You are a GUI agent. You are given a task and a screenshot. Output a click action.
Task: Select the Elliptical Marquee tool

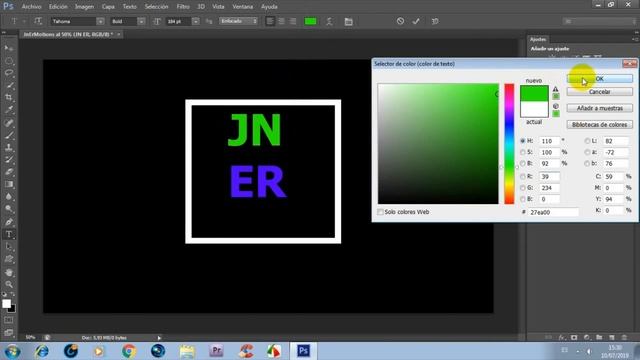click(x=9, y=61)
